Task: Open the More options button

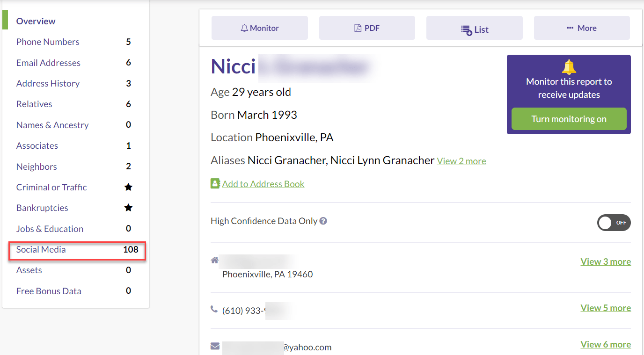Action: coord(582,28)
